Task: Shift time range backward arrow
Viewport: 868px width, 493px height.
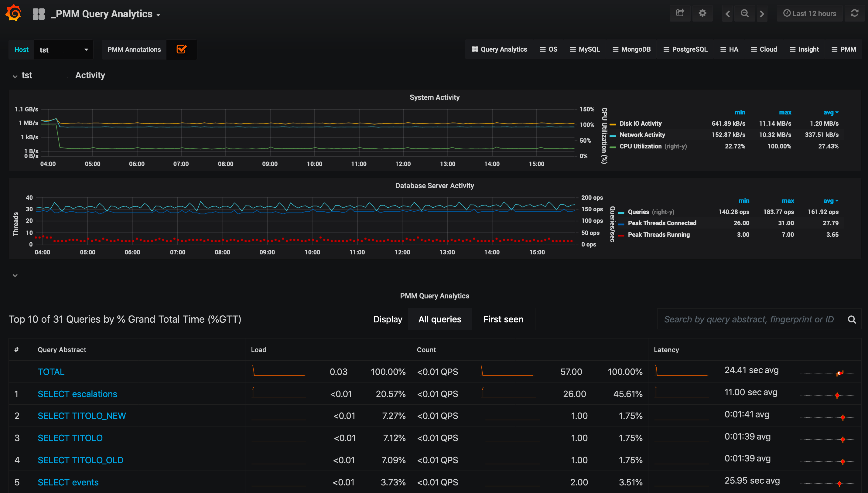Action: [727, 14]
